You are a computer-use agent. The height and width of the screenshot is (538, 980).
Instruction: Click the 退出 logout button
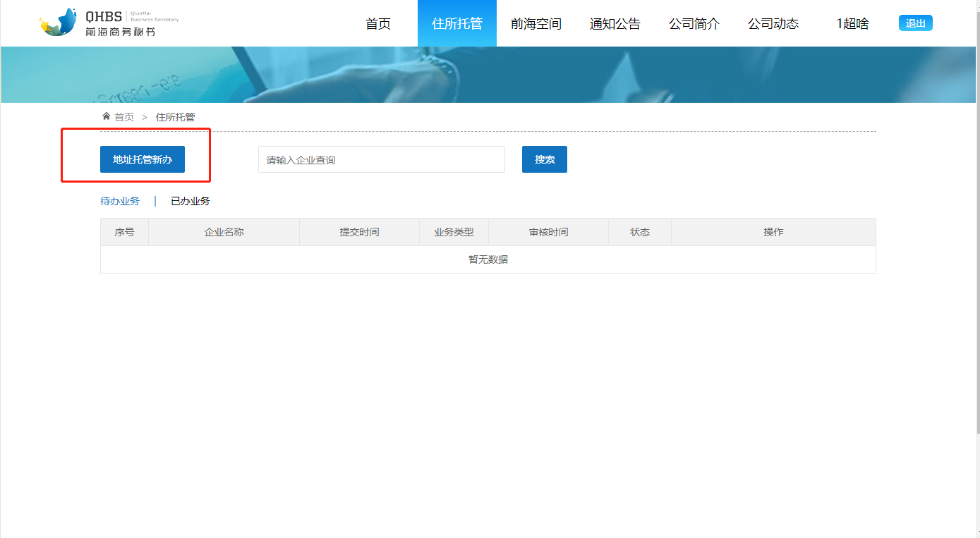[915, 22]
